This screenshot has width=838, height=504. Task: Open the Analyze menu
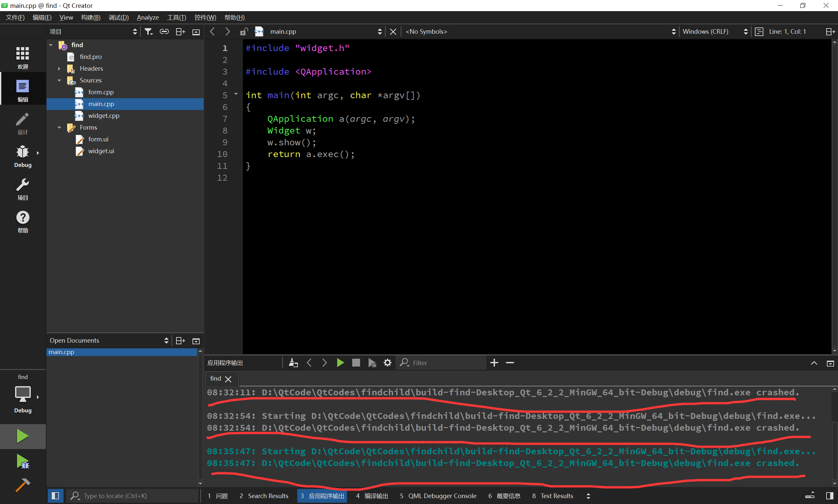coord(147,17)
